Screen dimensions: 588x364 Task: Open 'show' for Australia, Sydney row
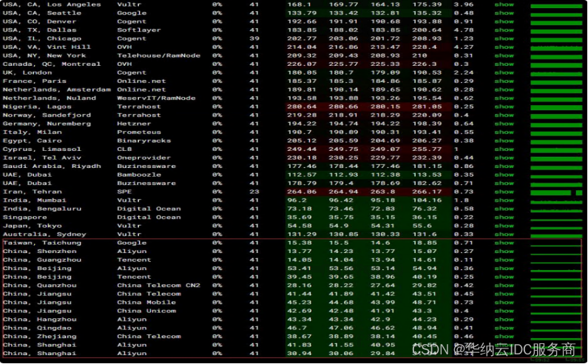tap(504, 235)
